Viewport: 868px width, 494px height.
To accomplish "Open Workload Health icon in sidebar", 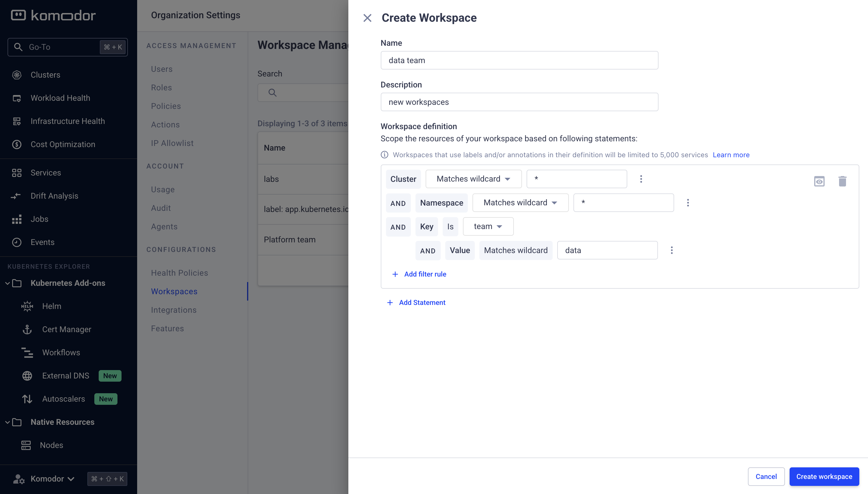I will (16, 98).
